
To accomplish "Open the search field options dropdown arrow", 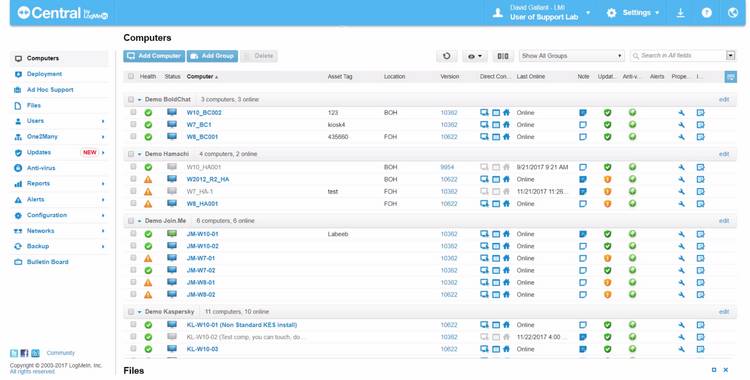I will (x=730, y=56).
